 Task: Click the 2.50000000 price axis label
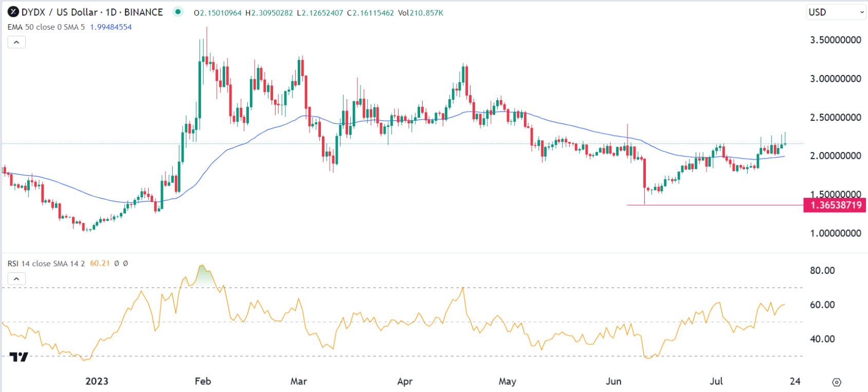pyautogui.click(x=836, y=117)
